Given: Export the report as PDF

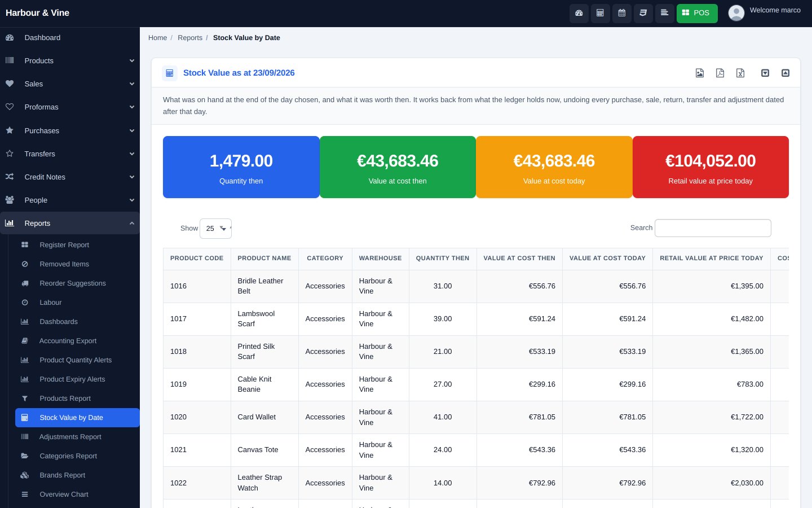Looking at the screenshot, I should (x=720, y=73).
